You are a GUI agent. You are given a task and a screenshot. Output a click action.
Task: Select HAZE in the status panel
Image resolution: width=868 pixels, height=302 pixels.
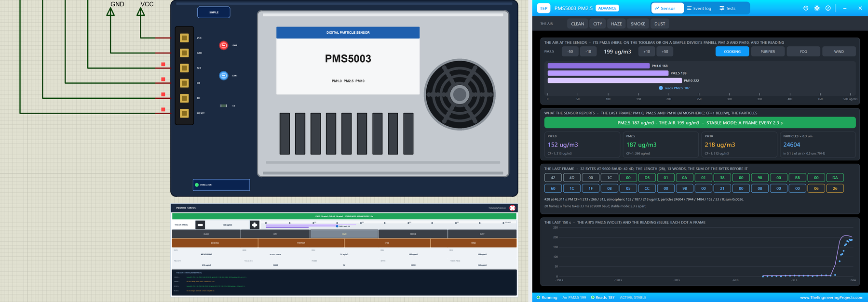coord(344,234)
